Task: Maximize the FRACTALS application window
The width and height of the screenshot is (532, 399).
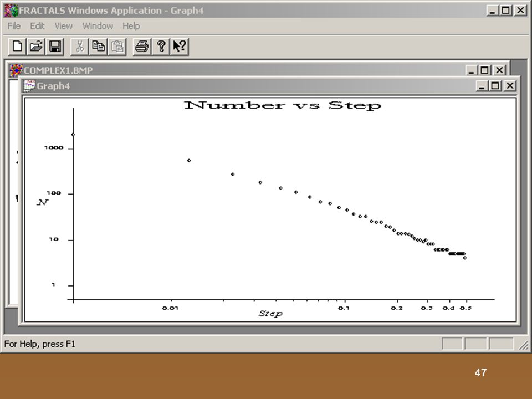Action: [505, 11]
